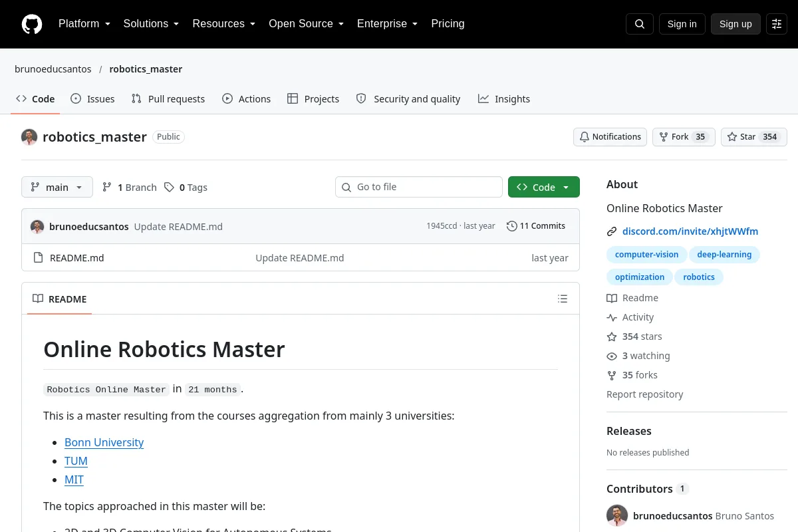798x532 pixels.
Task: Select the README tab in file viewer
Action: [60, 299]
